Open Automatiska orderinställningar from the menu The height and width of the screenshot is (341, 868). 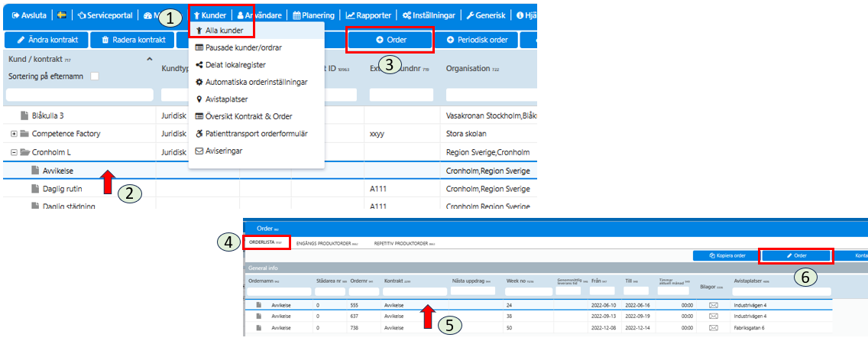click(252, 82)
